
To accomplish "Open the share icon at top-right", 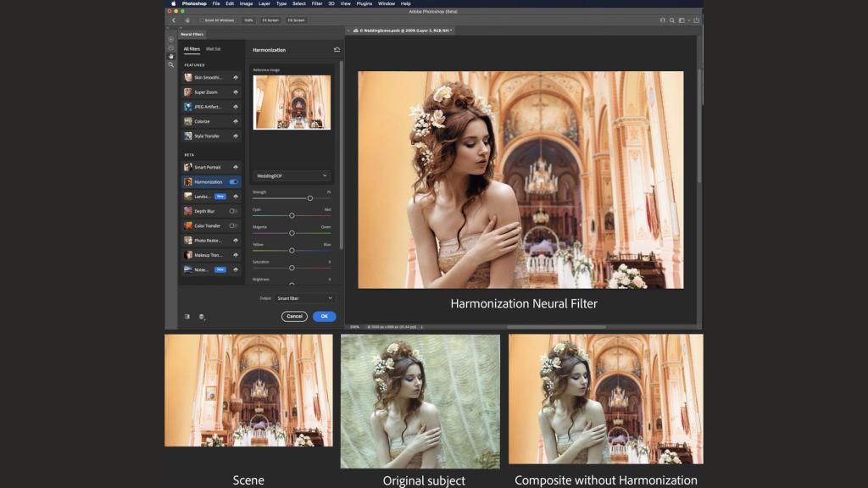I will [x=696, y=19].
